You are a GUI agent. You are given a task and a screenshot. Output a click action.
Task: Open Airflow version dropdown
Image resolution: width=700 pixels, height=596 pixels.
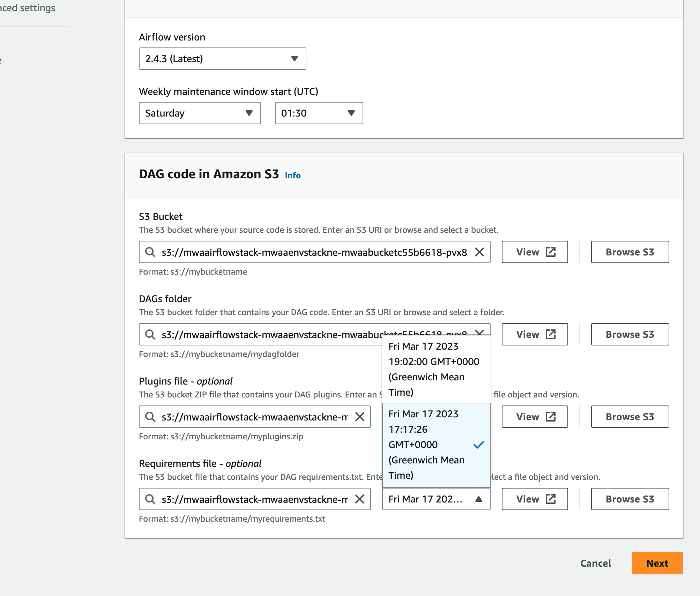tap(223, 59)
